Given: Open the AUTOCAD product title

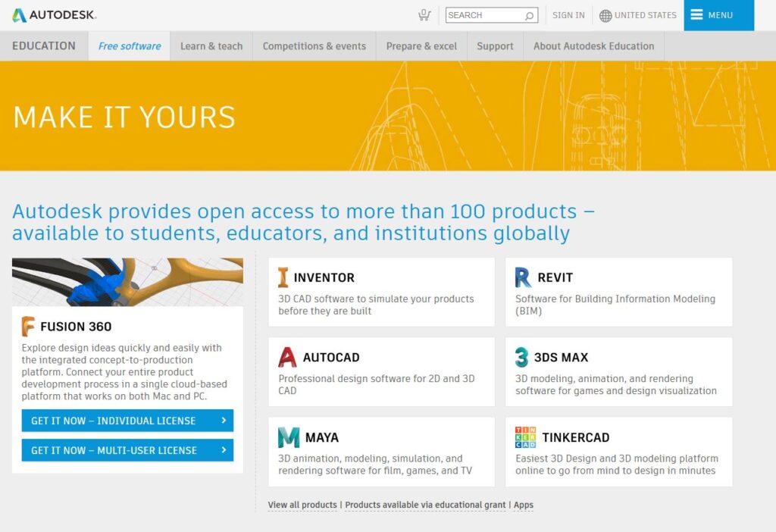Looking at the screenshot, I should (x=331, y=357).
